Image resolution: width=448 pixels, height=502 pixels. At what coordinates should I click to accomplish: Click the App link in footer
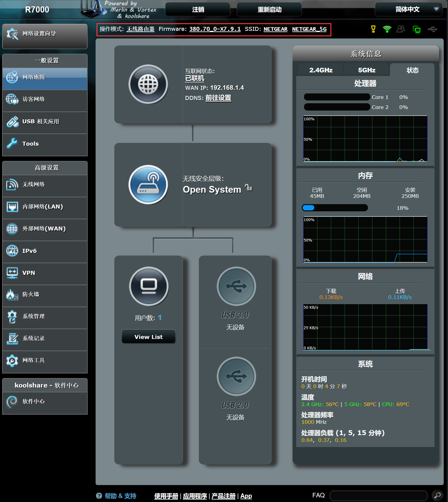coord(246,496)
